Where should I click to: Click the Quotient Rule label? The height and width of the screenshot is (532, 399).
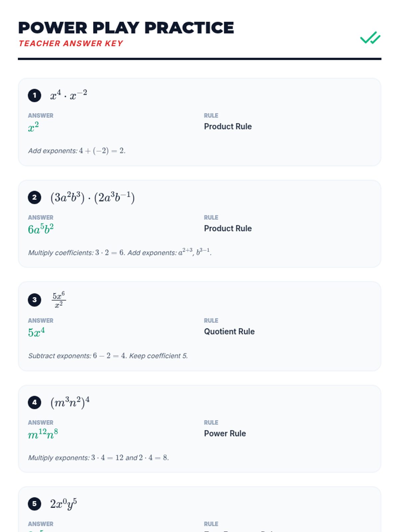(x=229, y=332)
